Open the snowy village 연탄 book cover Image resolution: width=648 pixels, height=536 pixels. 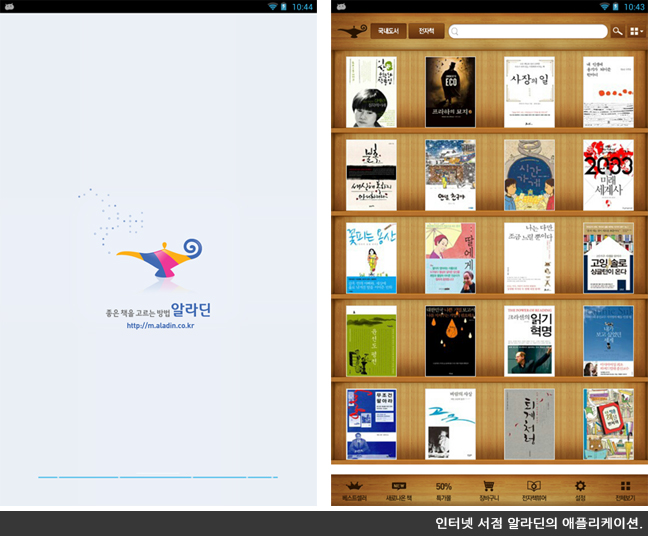(x=450, y=175)
